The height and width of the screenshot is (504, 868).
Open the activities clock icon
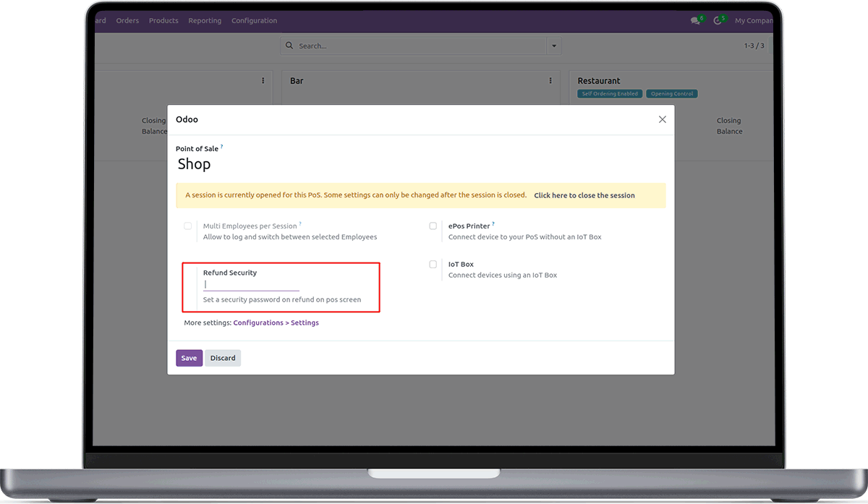pyautogui.click(x=718, y=21)
